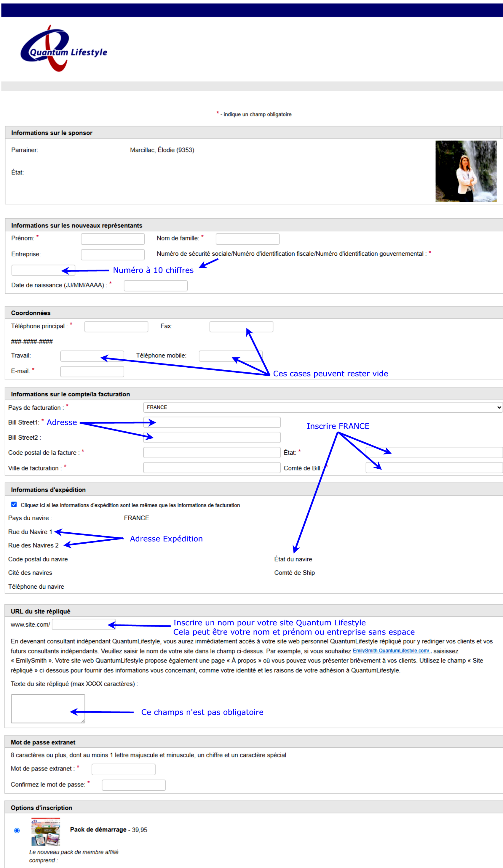Click the www.site.com/ site name field
Screen dimensions: 503x868
click(x=84, y=624)
